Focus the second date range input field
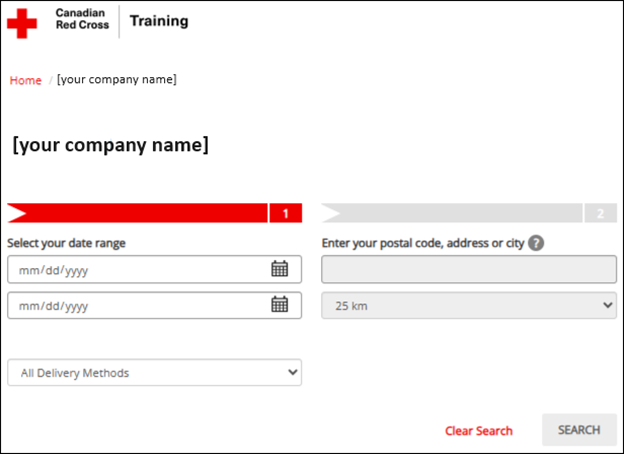624x454 pixels. click(x=154, y=305)
